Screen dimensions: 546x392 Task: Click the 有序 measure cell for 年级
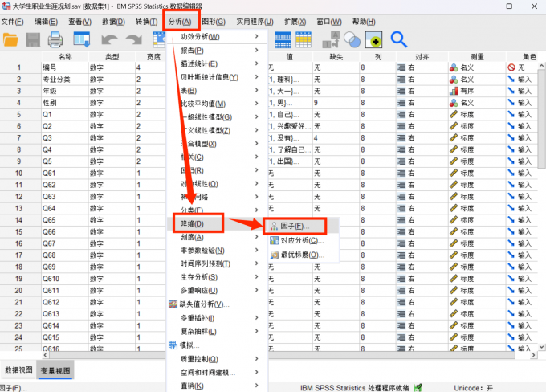[477, 92]
